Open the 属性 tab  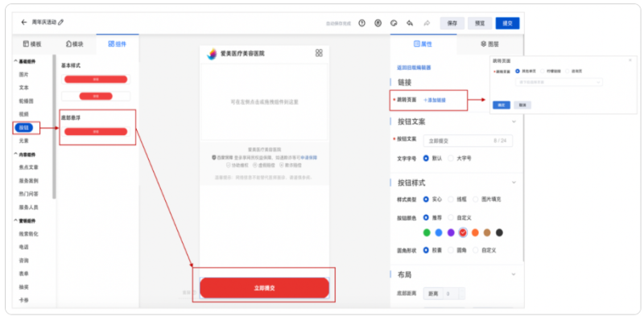pyautogui.click(x=423, y=44)
